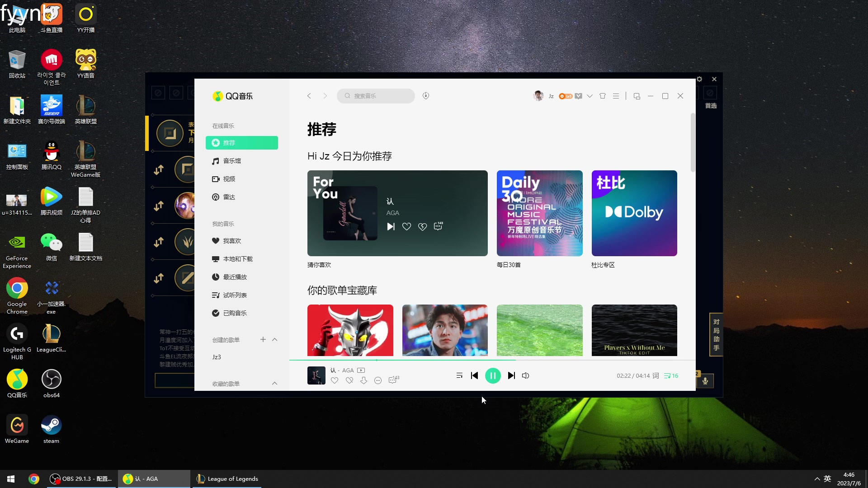Focus the 搜索音乐 search field
The width and height of the screenshot is (868, 488).
point(376,96)
